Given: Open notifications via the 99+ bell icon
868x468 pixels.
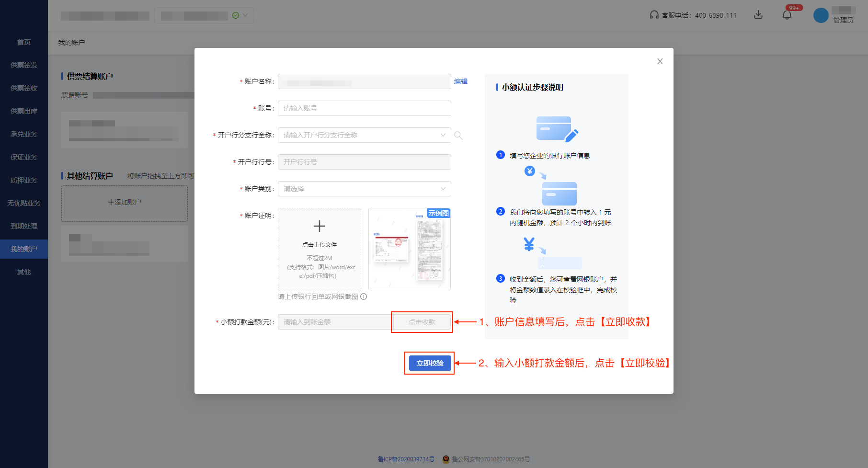Looking at the screenshot, I should 787,15.
